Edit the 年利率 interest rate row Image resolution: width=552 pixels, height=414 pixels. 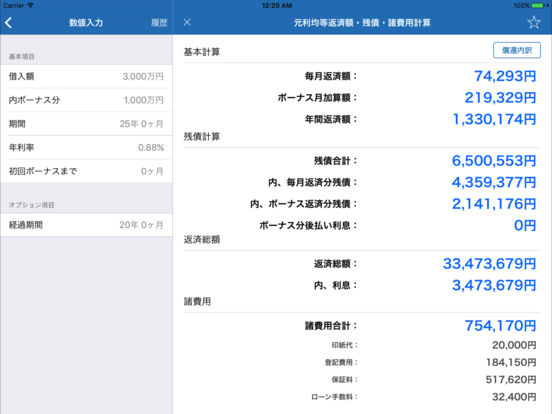[86, 148]
